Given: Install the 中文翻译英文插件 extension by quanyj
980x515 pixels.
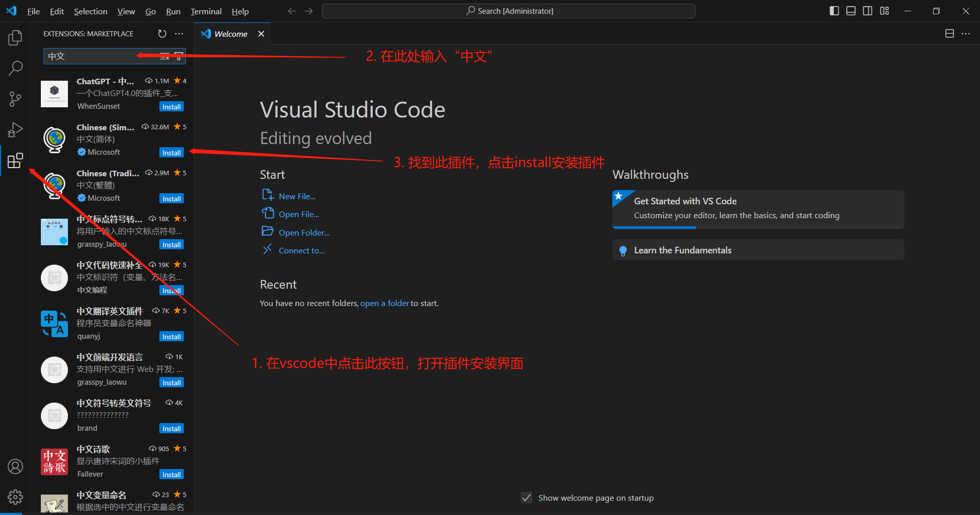Looking at the screenshot, I should tap(172, 337).
